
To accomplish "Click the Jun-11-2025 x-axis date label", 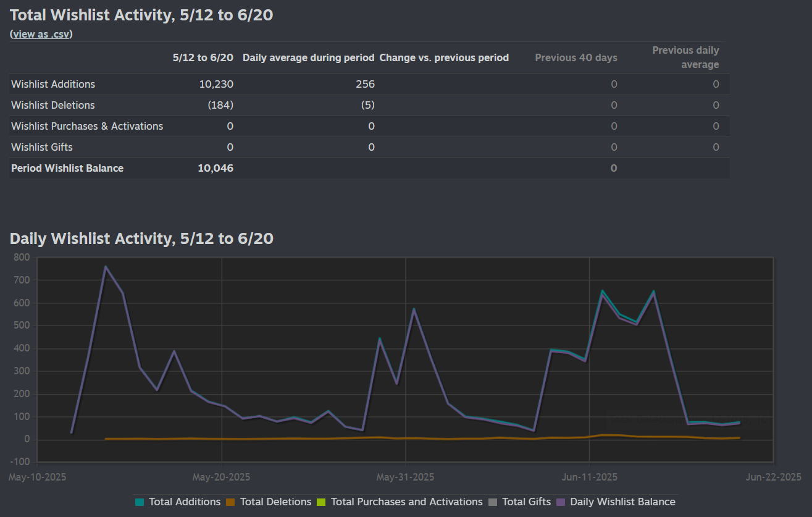I will 589,477.
